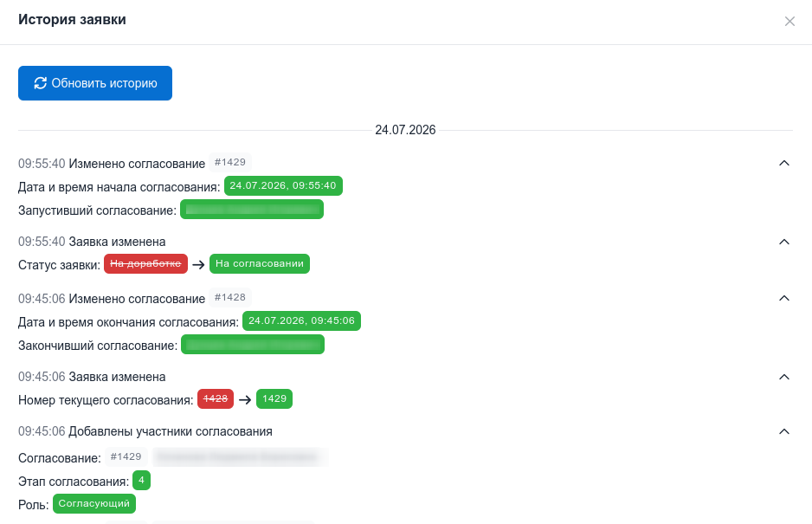Select the «24.07.2026, 09:55:40» start time badge
Screen dimensions: 812x524
pos(283,185)
